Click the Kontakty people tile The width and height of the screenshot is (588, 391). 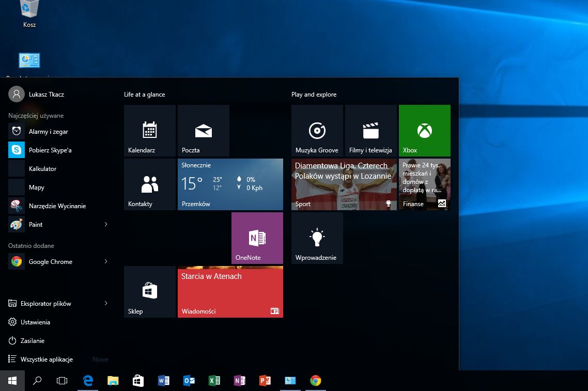click(x=150, y=184)
